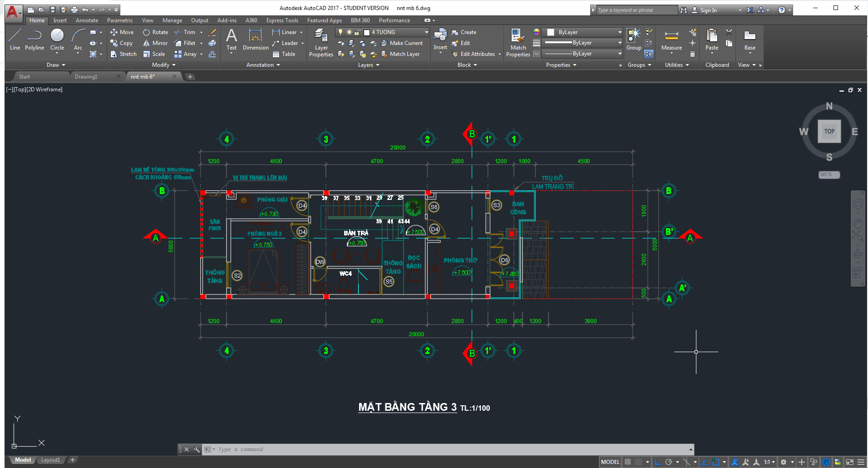
Task: Click the Edit Attributes button
Action: coord(476,54)
